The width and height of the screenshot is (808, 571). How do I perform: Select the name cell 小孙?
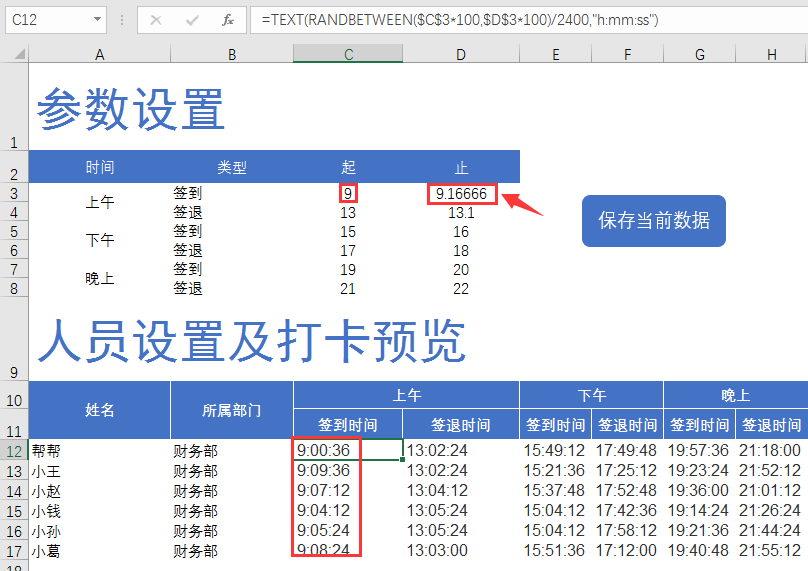tap(99, 531)
